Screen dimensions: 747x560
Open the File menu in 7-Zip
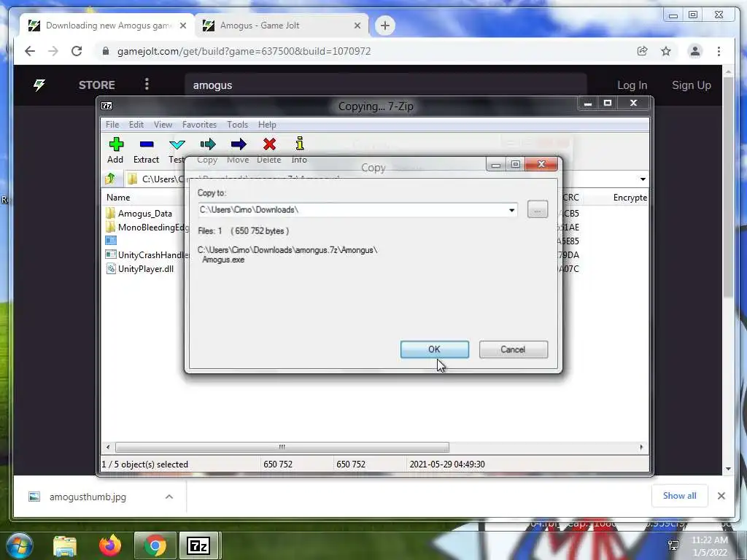coord(112,124)
